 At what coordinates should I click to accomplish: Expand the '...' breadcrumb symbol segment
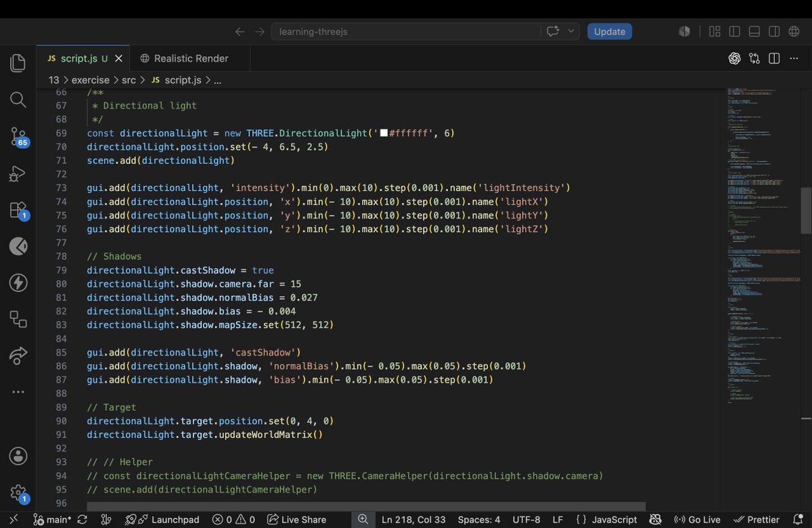click(x=217, y=80)
